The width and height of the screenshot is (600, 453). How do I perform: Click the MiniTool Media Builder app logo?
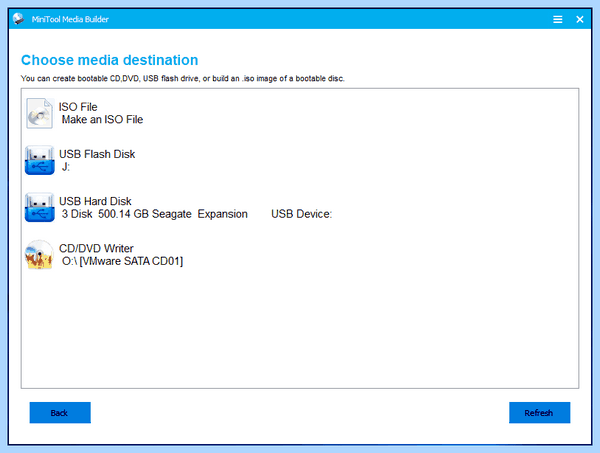click(18, 19)
